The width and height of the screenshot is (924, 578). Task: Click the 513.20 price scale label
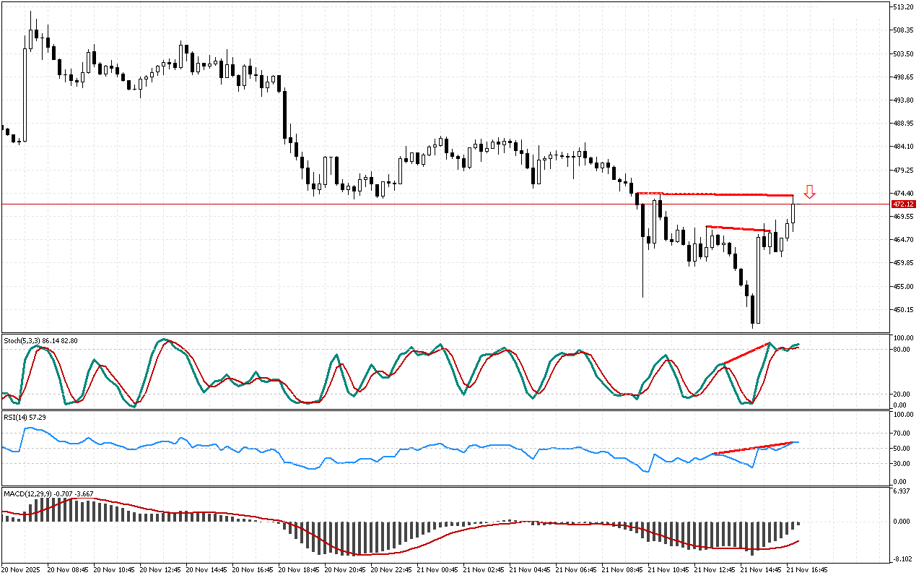pos(903,7)
